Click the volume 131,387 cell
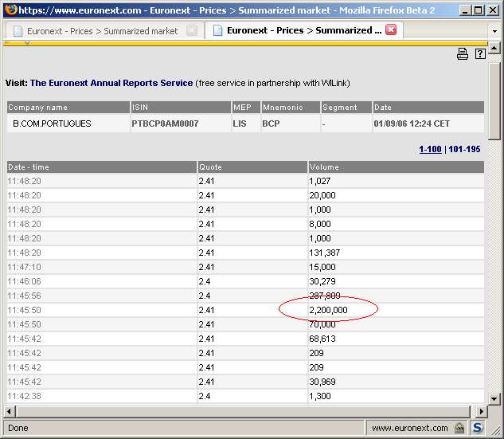Viewport: 504px width, 439px height. pyautogui.click(x=397, y=253)
